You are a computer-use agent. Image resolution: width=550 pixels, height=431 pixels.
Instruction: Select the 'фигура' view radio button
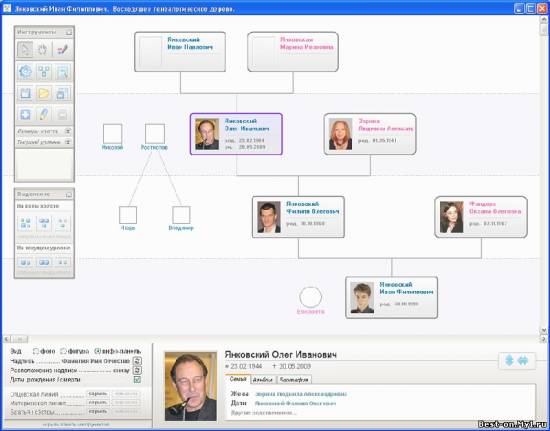tap(63, 351)
